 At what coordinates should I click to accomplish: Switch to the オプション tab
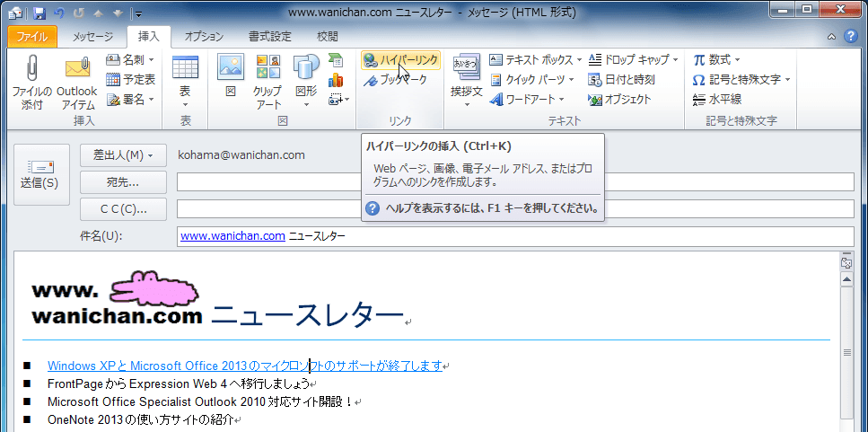click(x=204, y=37)
